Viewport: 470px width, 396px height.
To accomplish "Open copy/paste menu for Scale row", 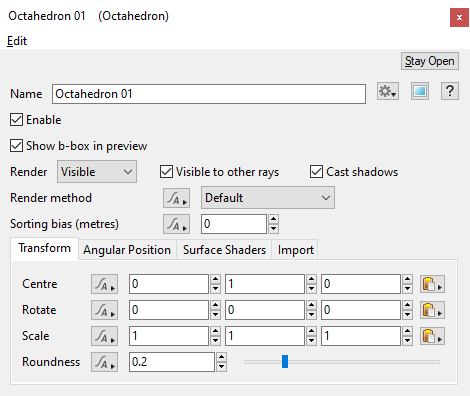I will pos(432,336).
